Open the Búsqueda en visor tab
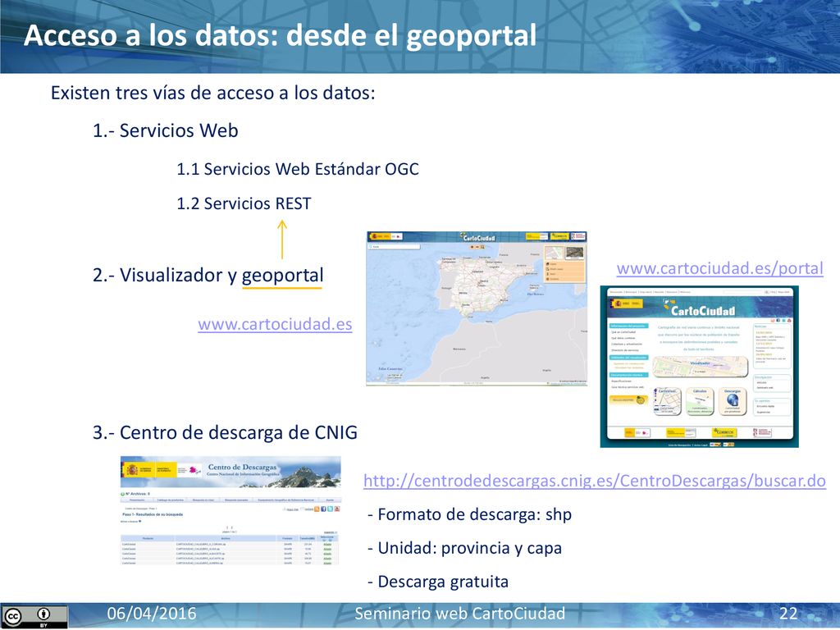The width and height of the screenshot is (840, 630). pos(203,500)
